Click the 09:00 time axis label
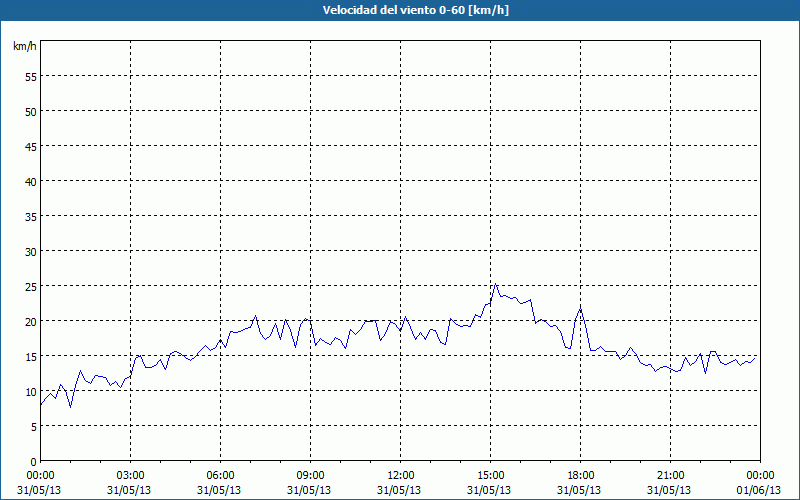 tap(310, 476)
